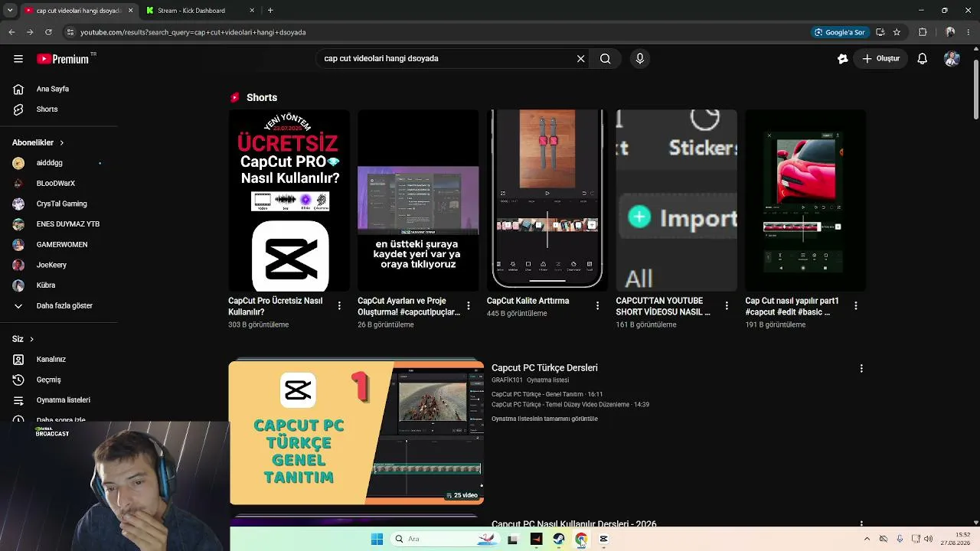Click the Oluştur create button
Viewport: 980px width, 551px height.
pyautogui.click(x=880, y=59)
